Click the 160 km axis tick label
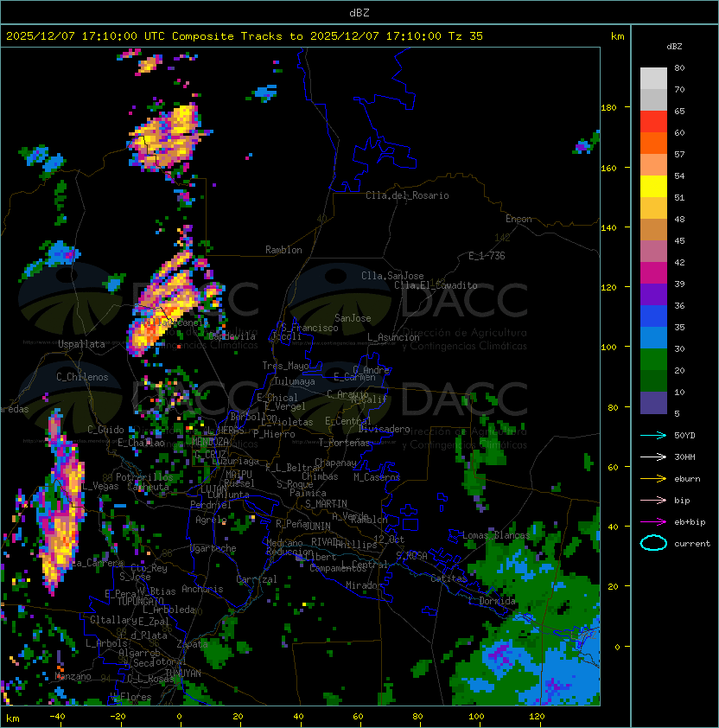The height and width of the screenshot is (728, 719). click(x=608, y=168)
